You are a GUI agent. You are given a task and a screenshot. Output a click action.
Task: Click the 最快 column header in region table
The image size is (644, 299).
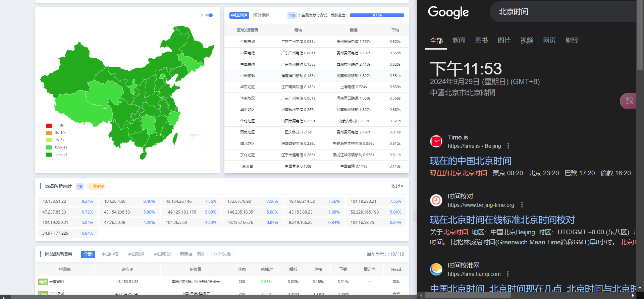click(298, 30)
